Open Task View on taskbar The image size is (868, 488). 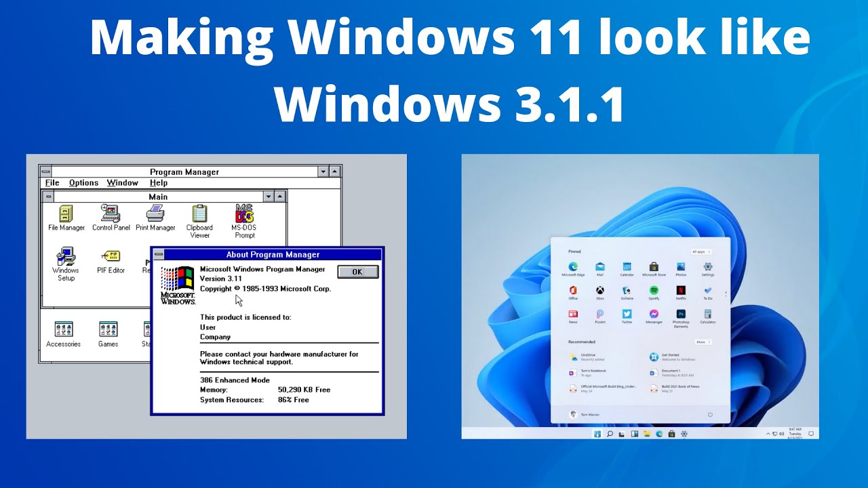click(622, 434)
